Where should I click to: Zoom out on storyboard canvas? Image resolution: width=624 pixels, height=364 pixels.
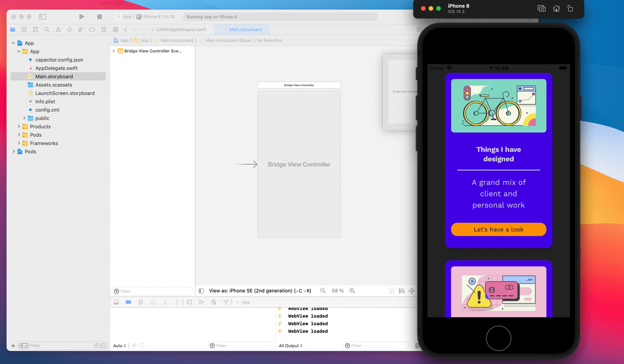(x=323, y=291)
